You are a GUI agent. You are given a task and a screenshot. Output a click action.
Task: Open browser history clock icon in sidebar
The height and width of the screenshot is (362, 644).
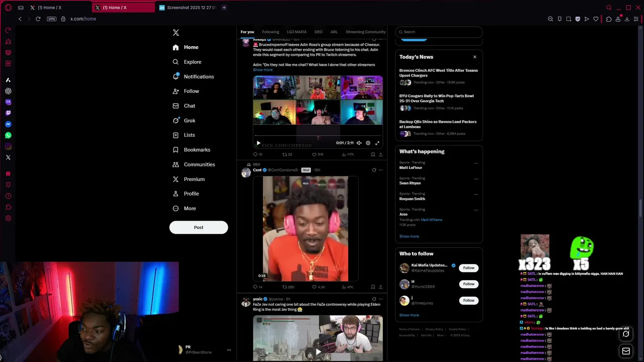8,196
